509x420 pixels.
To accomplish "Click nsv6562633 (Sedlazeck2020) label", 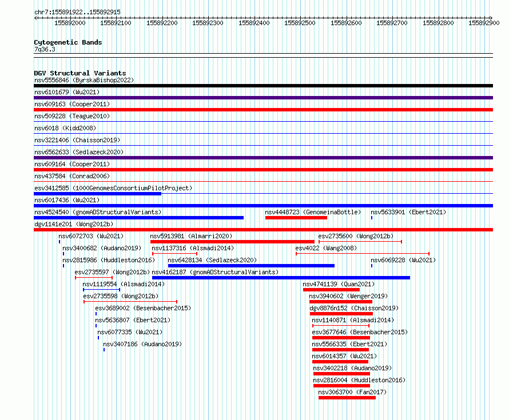I will point(79,152).
